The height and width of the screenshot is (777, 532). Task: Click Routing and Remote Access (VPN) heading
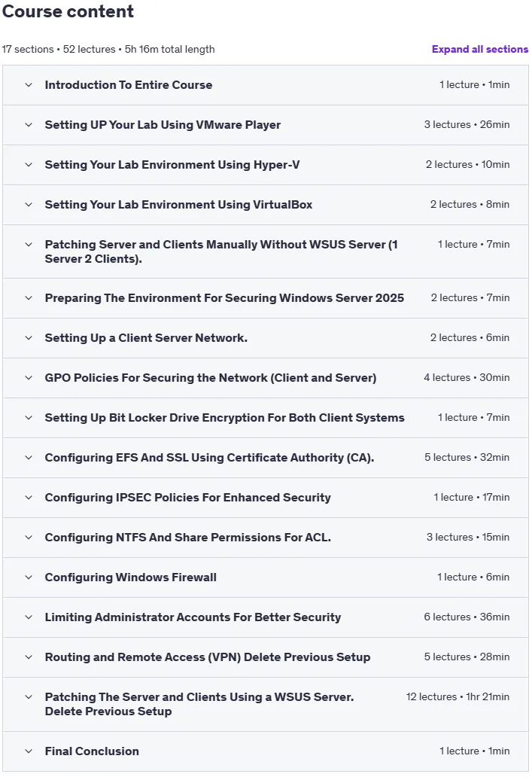tap(208, 657)
